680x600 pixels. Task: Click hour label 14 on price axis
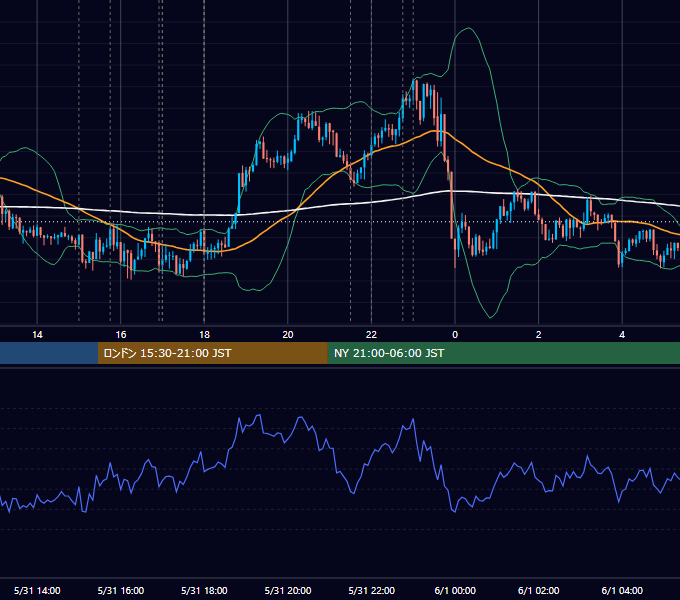point(37,335)
